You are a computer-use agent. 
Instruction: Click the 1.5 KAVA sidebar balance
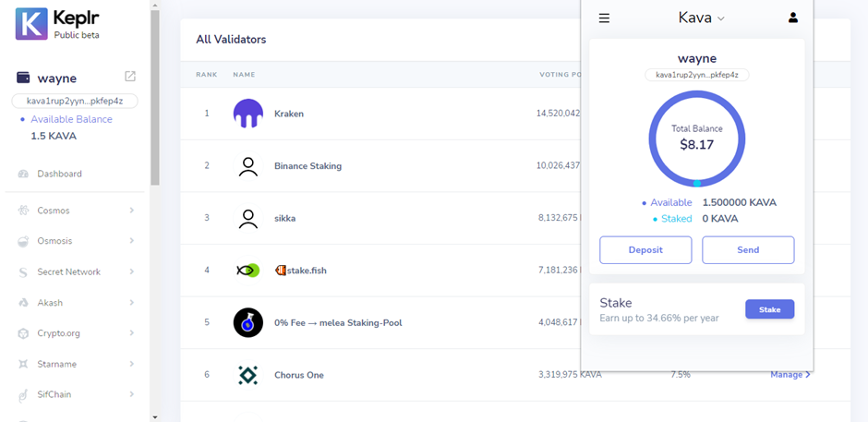coord(54,137)
